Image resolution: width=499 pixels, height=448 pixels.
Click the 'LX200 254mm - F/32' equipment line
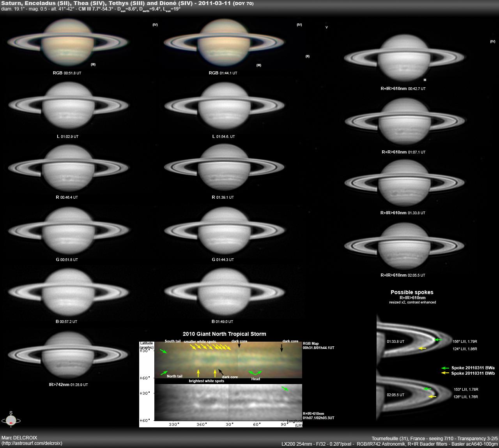click(x=390, y=444)
